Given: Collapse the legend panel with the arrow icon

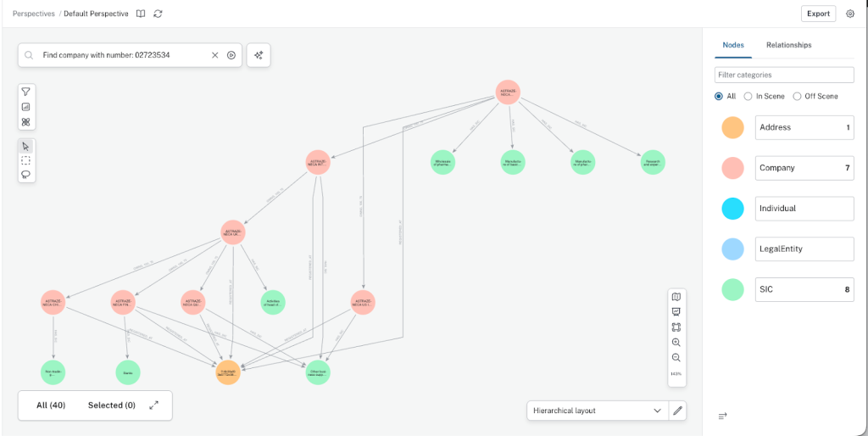Looking at the screenshot, I should [722, 416].
